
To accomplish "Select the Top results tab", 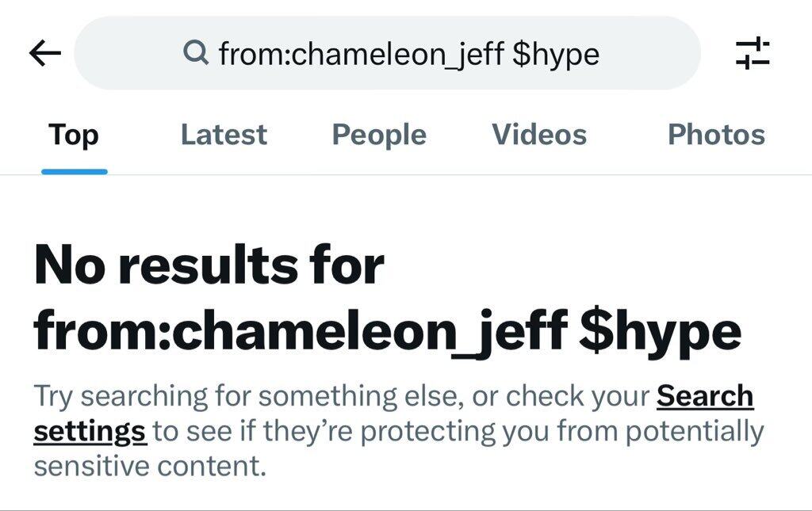I will [74, 135].
